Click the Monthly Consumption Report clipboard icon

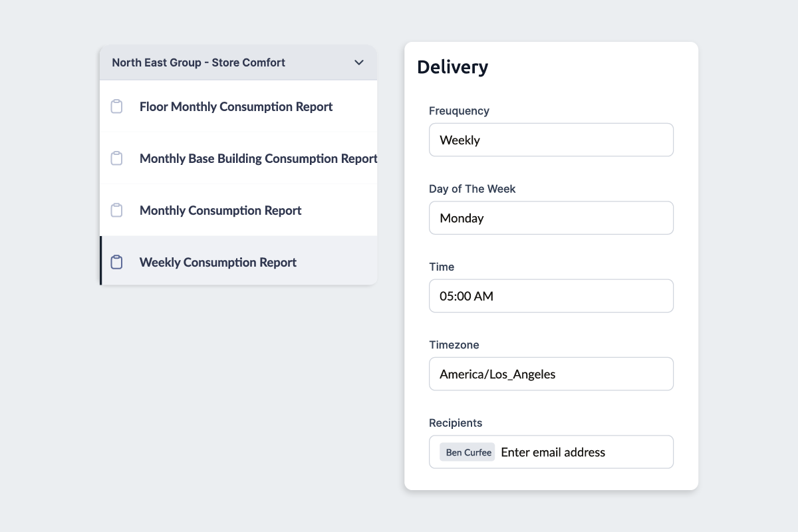[x=116, y=210]
